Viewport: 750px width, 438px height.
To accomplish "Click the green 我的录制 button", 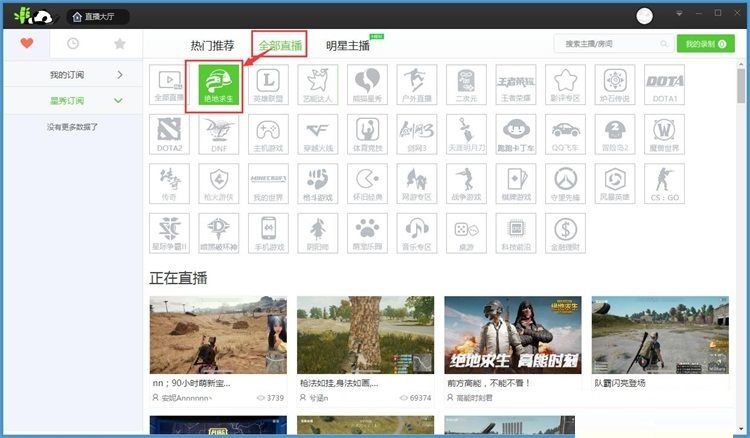I will [x=705, y=44].
